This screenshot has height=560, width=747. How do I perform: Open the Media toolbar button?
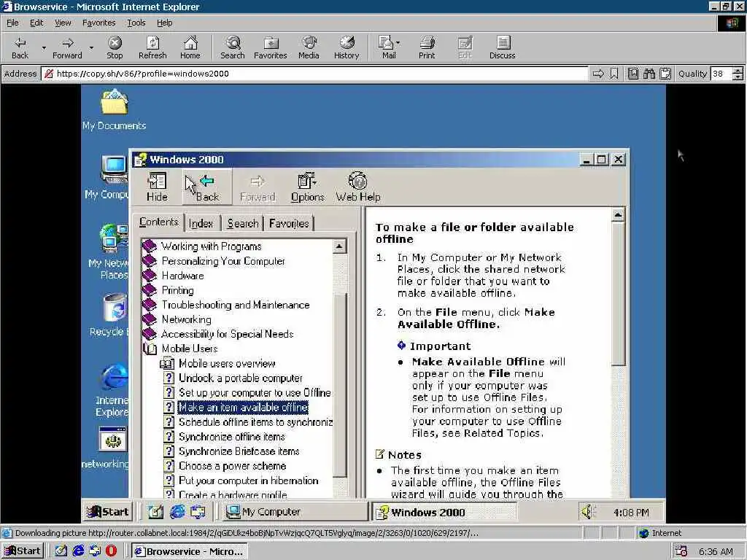(x=309, y=47)
